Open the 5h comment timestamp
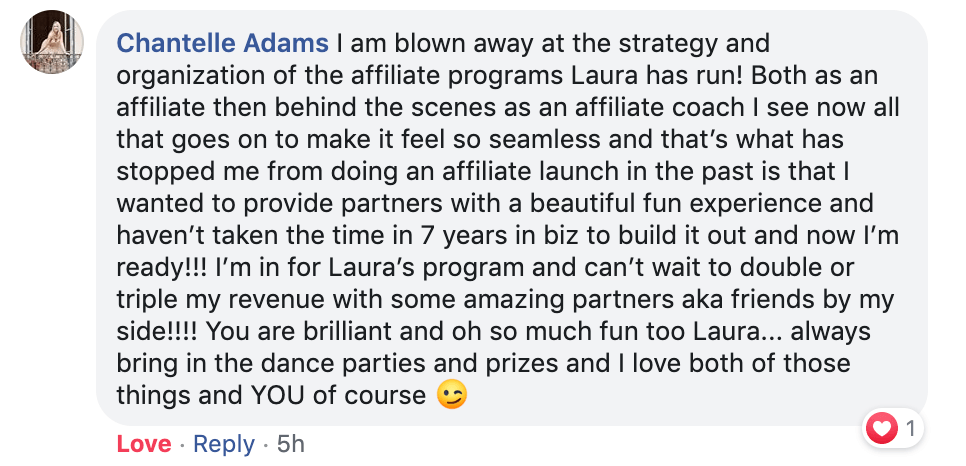The width and height of the screenshot is (966, 466). pyautogui.click(x=291, y=444)
